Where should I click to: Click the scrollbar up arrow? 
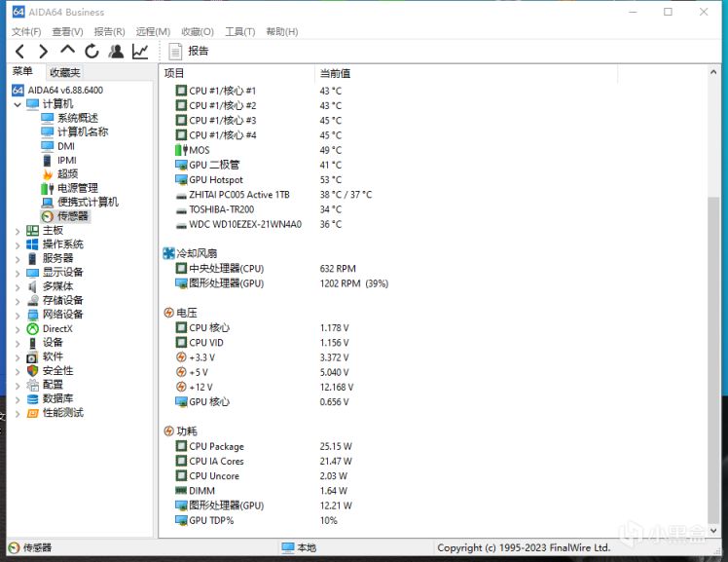click(x=713, y=72)
